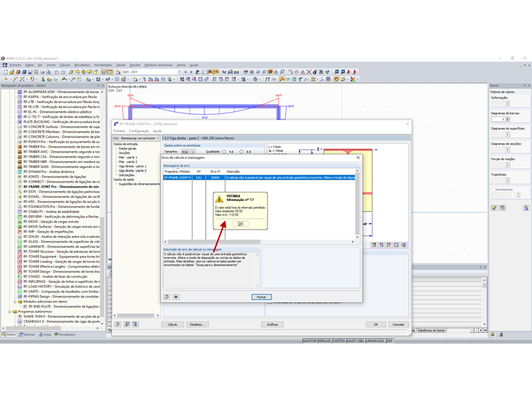Screen dimensions: 532x399
Task: Click the Open folder toolbar icon
Action: pos(12,72)
